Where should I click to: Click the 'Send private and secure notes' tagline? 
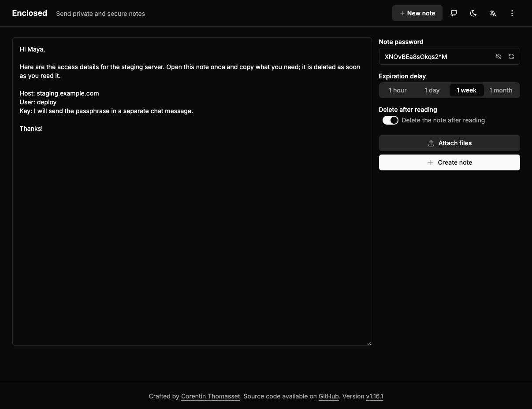click(100, 14)
